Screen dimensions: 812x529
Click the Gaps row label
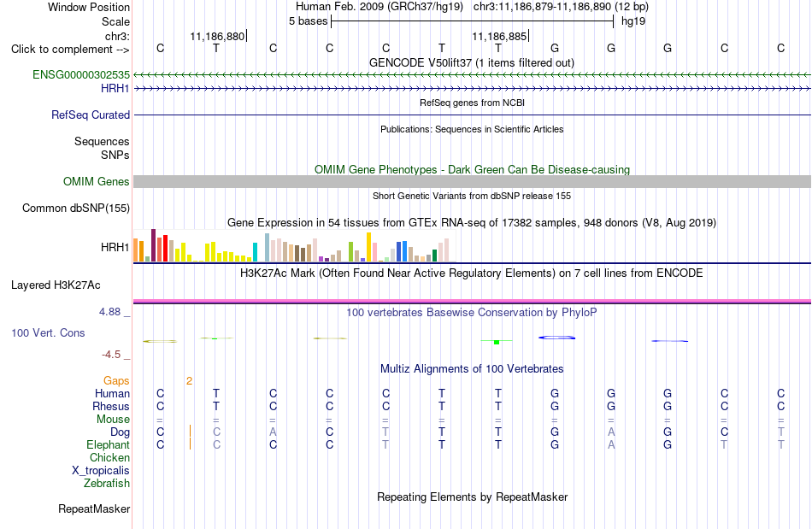pos(116,380)
